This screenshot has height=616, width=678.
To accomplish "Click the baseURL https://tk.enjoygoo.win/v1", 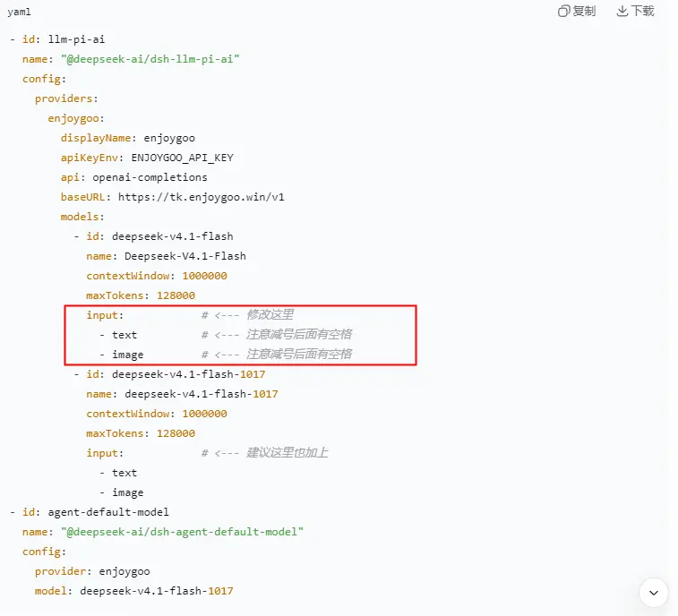I will click(172, 197).
